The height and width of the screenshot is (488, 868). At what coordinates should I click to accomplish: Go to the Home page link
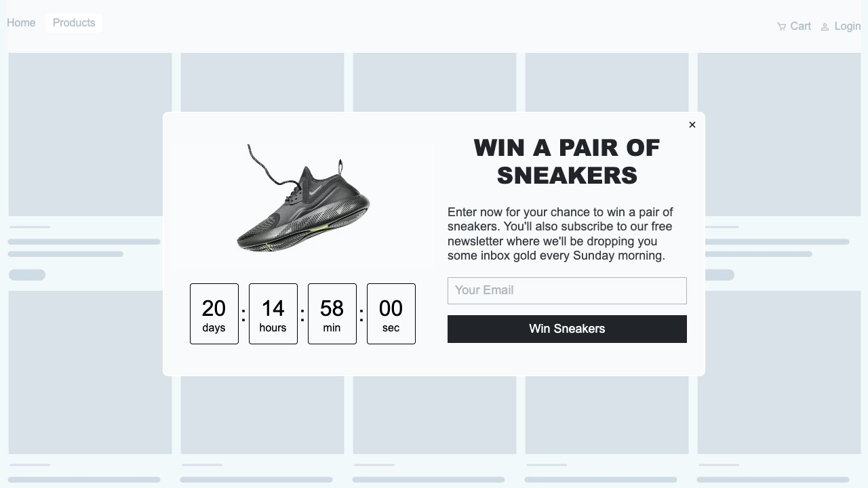[x=21, y=23]
